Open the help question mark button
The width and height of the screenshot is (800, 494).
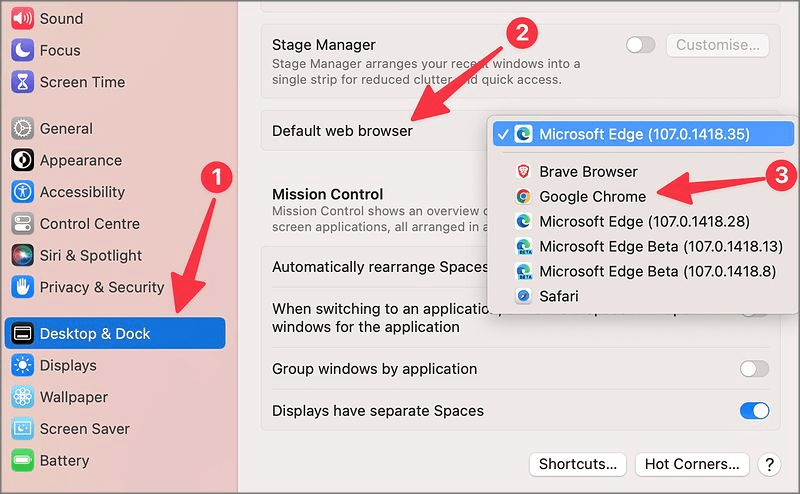(769, 464)
